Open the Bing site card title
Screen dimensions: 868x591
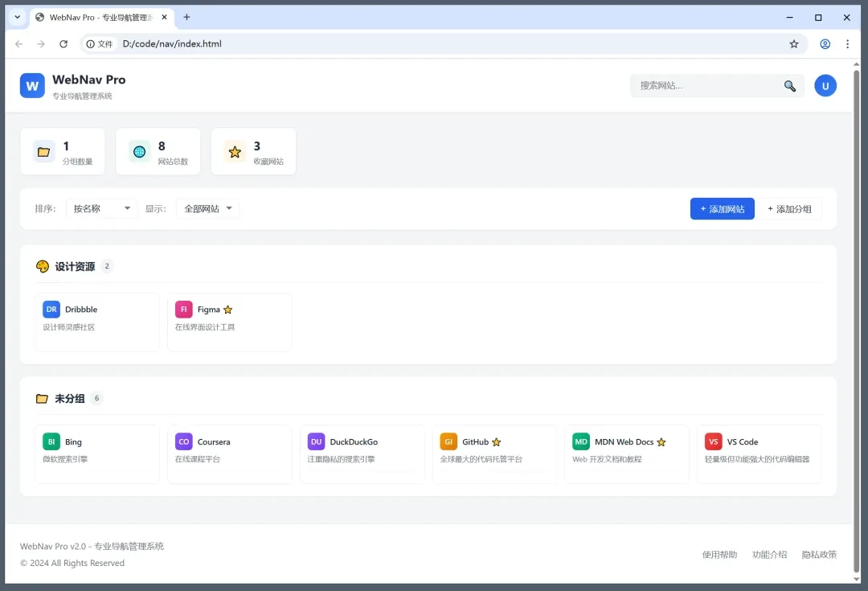[x=73, y=442]
